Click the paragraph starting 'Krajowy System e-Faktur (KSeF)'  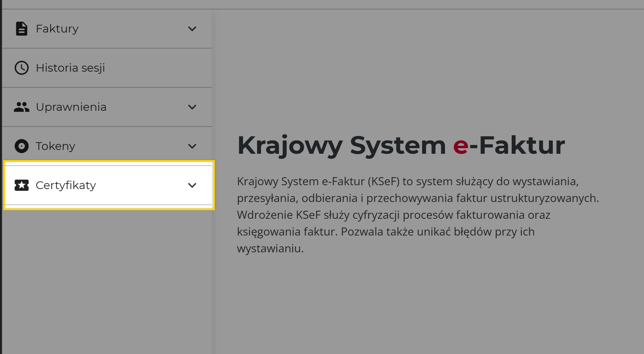[x=418, y=215]
